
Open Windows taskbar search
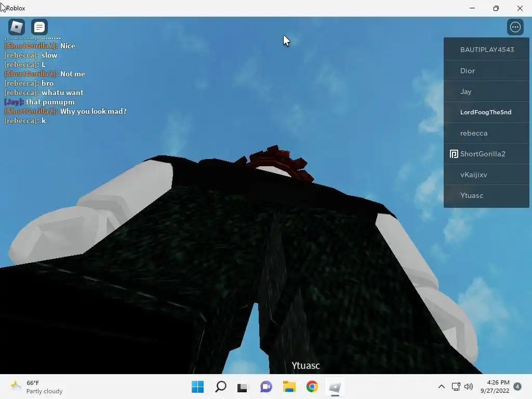(220, 387)
